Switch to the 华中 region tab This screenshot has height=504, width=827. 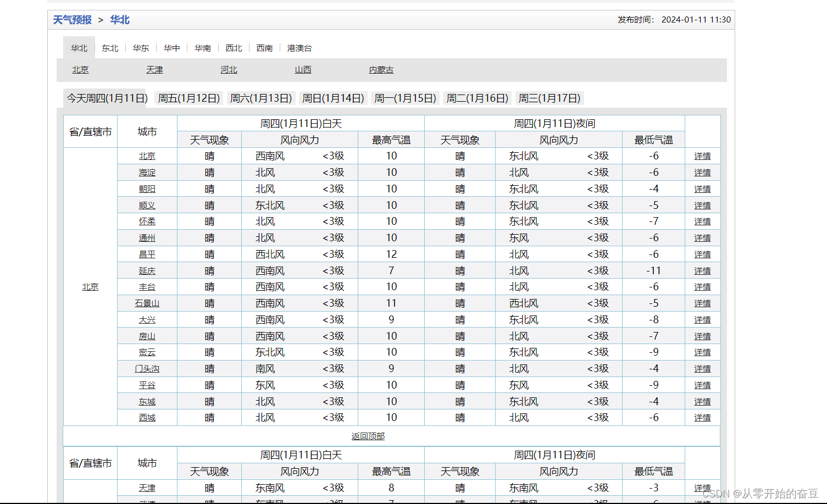point(172,48)
